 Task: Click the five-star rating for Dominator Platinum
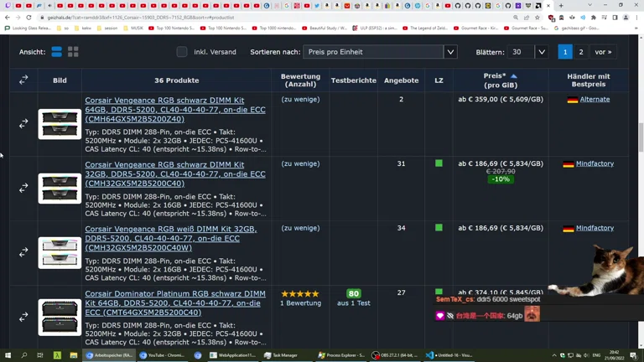click(300, 294)
